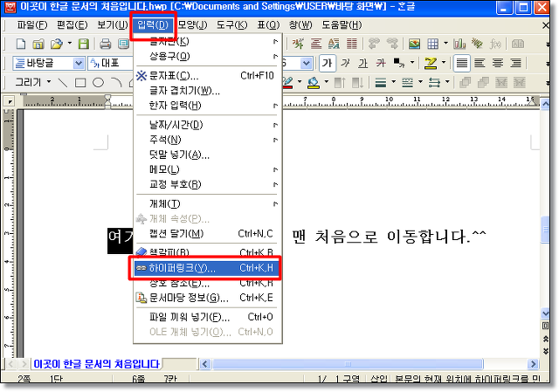The height and width of the screenshot is (392, 559).
Task: Toggle italic 가 formatting
Action: point(345,64)
